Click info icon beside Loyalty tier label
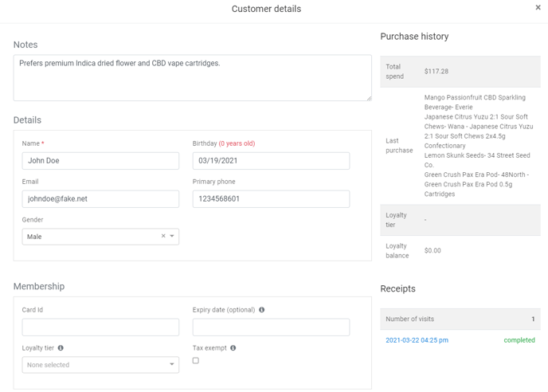The image size is (548, 392). (61, 348)
